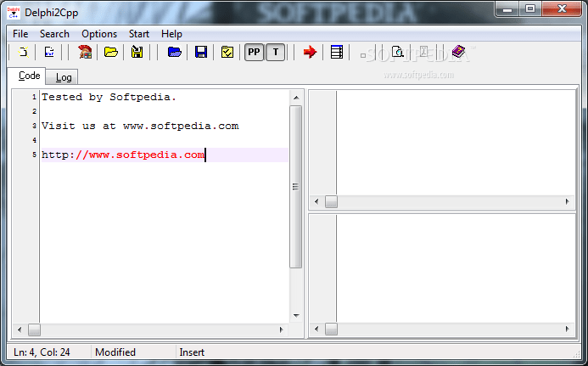588x366 pixels.
Task: Click inside the upper right output pane
Action: click(x=456, y=143)
